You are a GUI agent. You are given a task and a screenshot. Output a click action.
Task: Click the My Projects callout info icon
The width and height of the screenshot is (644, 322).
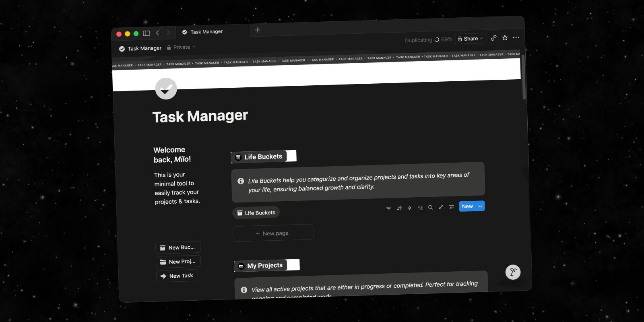(244, 290)
